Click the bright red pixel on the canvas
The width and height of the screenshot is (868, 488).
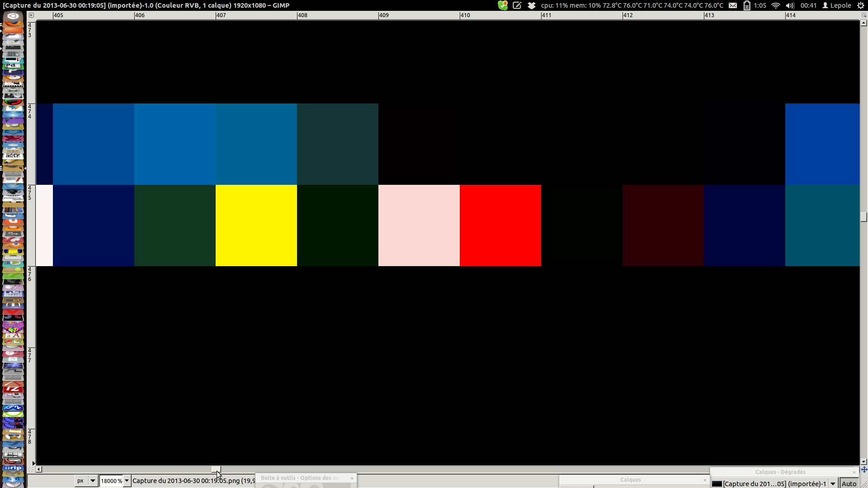500,225
